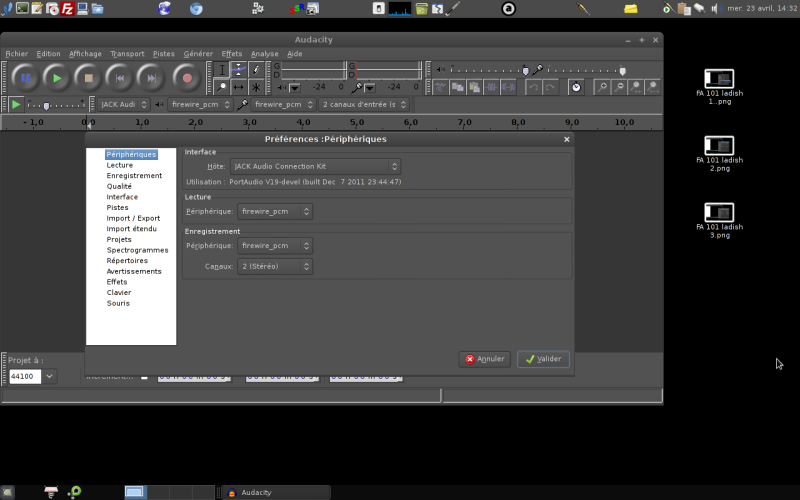Expand the project rate 44100 dropdown
Screen dimensions: 800x500
[x=48, y=376]
